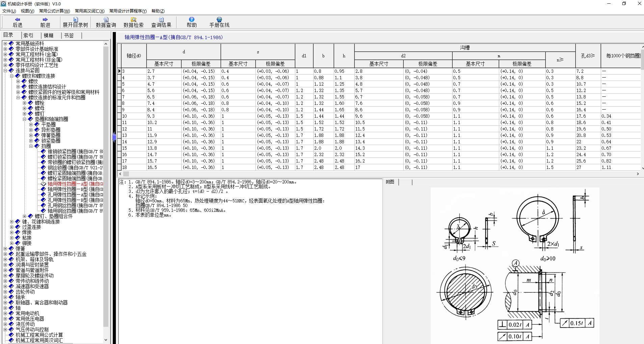This screenshot has width=644, height=344.
Task: Collapse the 螺纹和螺纹连接 node
Action: [11, 76]
